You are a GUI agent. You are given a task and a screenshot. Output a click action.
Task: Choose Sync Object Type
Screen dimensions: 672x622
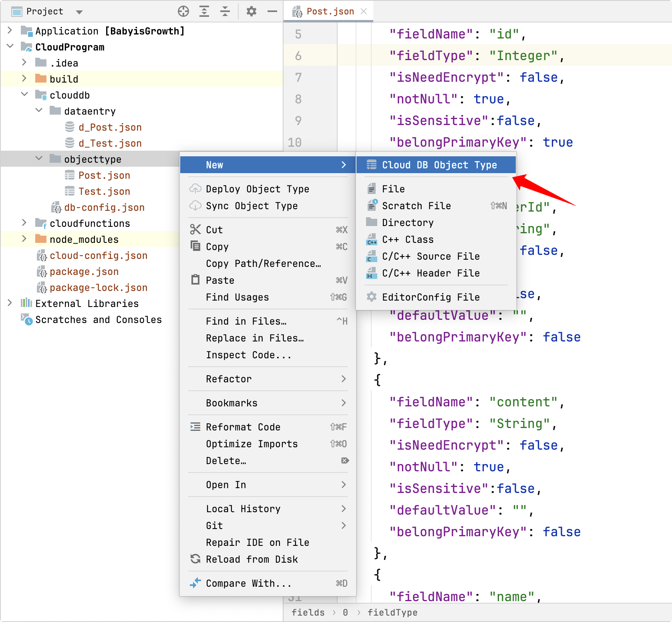pyautogui.click(x=268, y=206)
